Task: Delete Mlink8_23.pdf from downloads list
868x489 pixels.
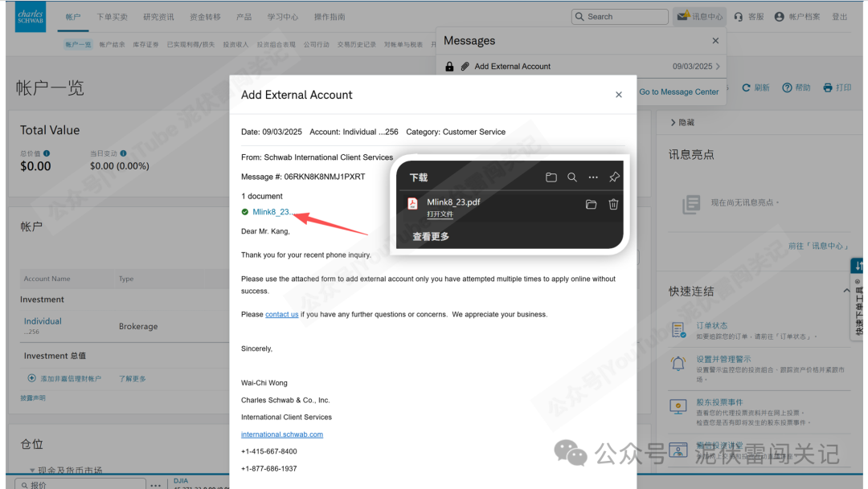Action: [x=613, y=204]
